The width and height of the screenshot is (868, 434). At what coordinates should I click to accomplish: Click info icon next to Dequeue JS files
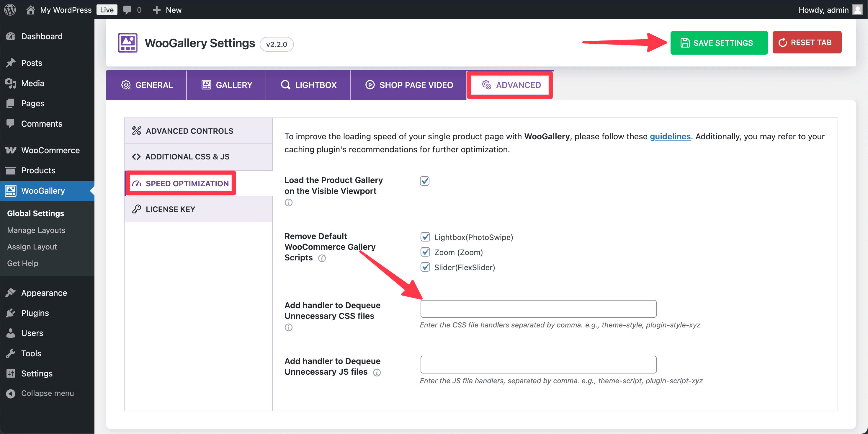377,372
